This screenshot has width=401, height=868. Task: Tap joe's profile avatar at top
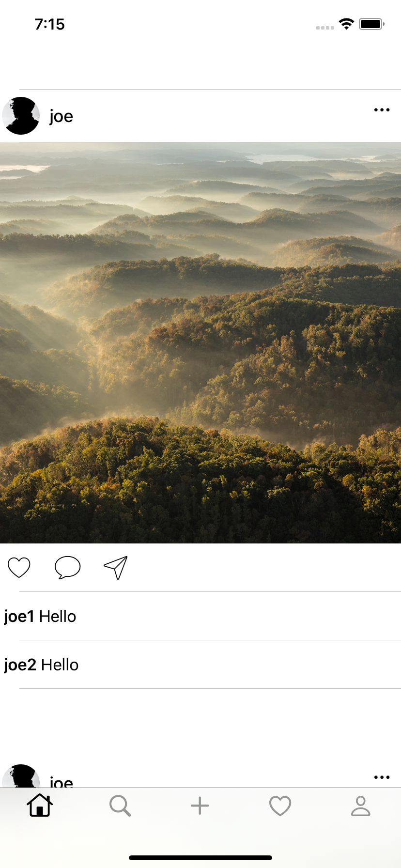(21, 116)
